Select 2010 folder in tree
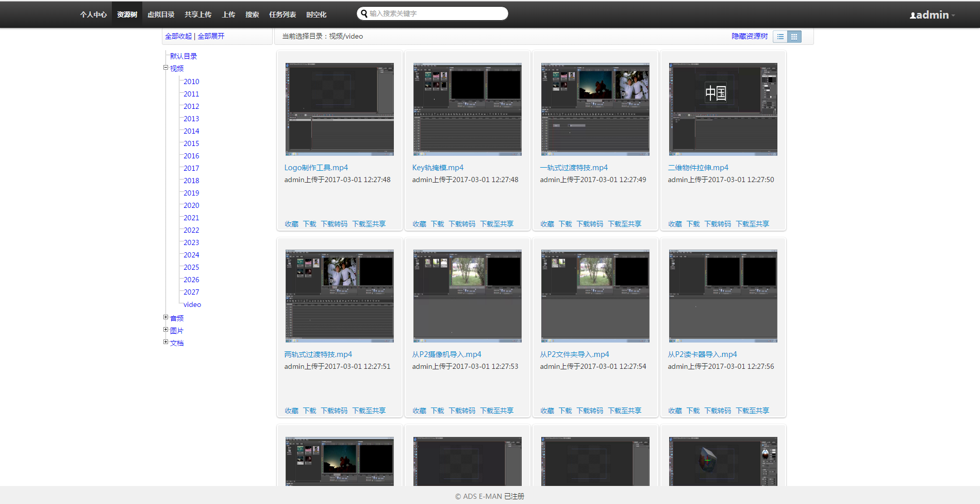980x504 pixels. [x=191, y=82]
